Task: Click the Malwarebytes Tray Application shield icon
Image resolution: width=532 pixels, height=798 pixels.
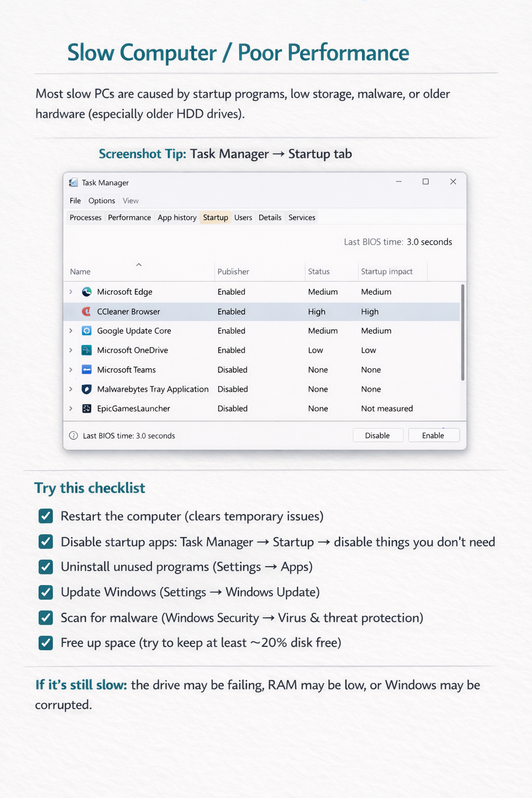Action: coord(86,389)
